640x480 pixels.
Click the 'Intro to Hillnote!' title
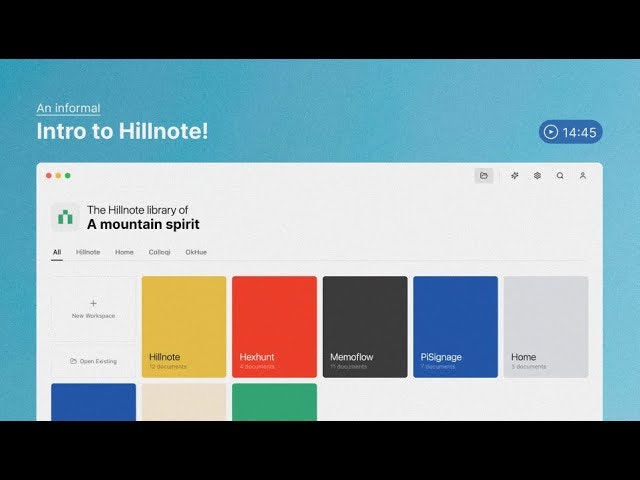click(x=122, y=131)
